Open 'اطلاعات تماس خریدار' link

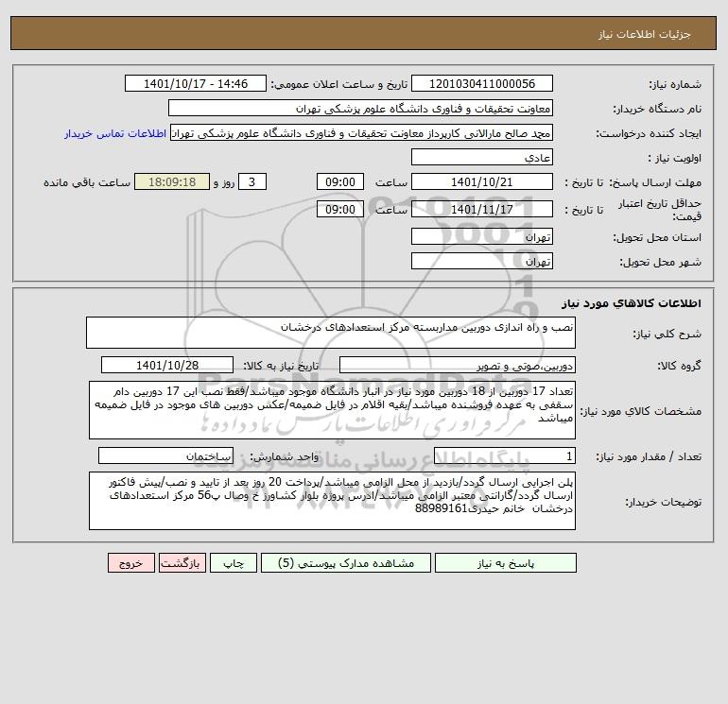pos(115,133)
